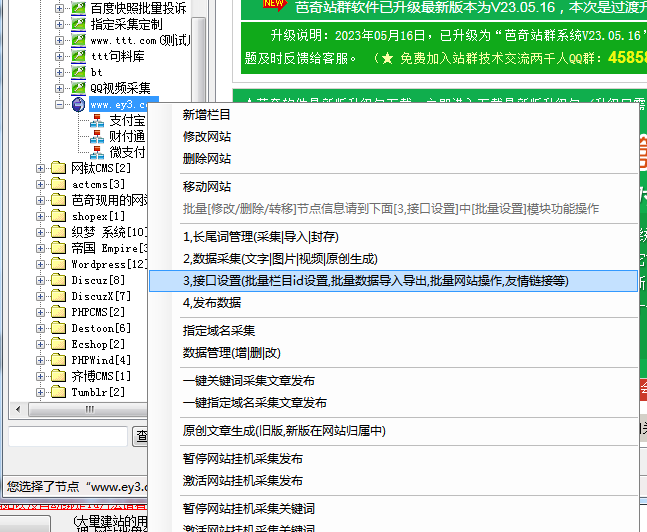Click horizontal scrollbar left arrow
Screen dimensions: 647x532
point(18,409)
